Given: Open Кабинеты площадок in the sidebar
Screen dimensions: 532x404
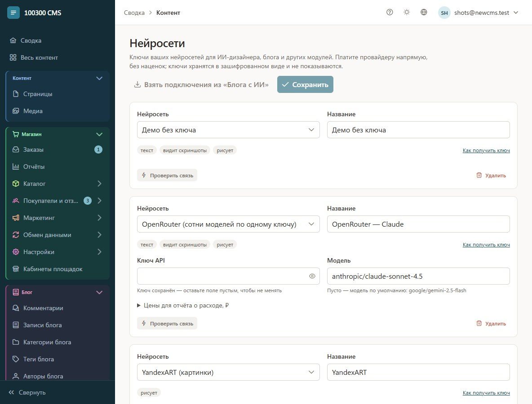Looking at the screenshot, I should click(58, 269).
